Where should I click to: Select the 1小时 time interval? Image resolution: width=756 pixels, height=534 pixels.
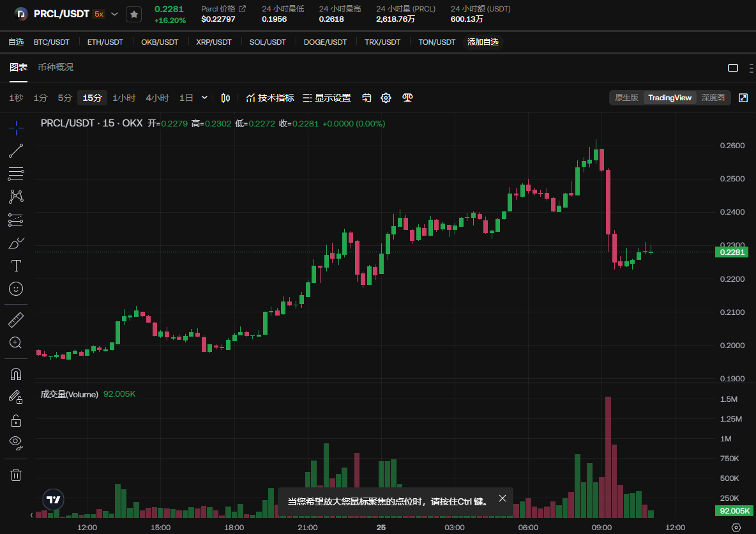click(124, 98)
